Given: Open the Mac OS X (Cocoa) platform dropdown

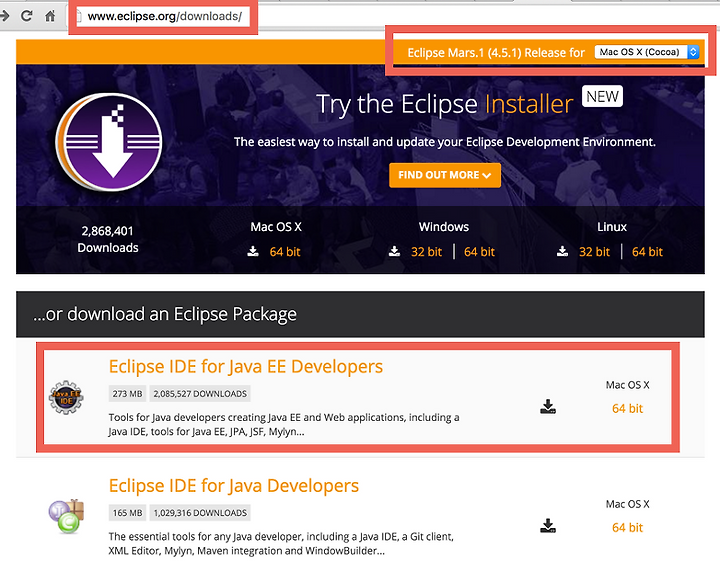Looking at the screenshot, I should (x=647, y=52).
